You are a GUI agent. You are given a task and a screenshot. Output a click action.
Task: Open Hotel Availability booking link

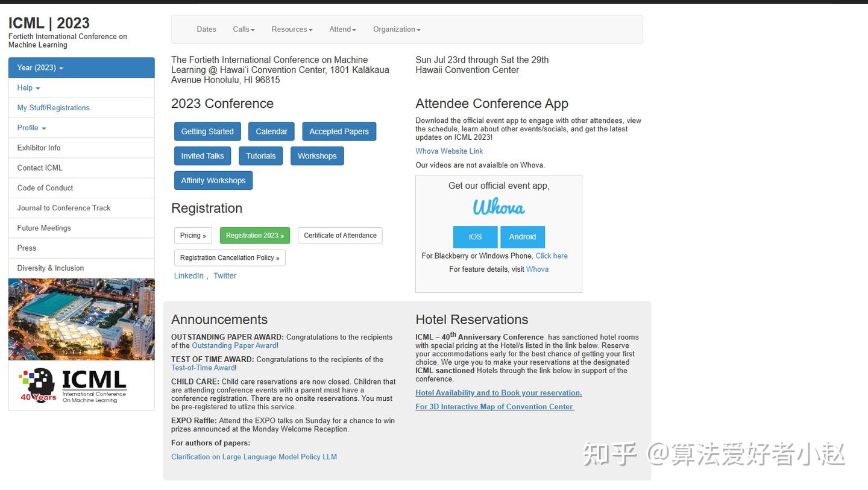[x=498, y=393]
